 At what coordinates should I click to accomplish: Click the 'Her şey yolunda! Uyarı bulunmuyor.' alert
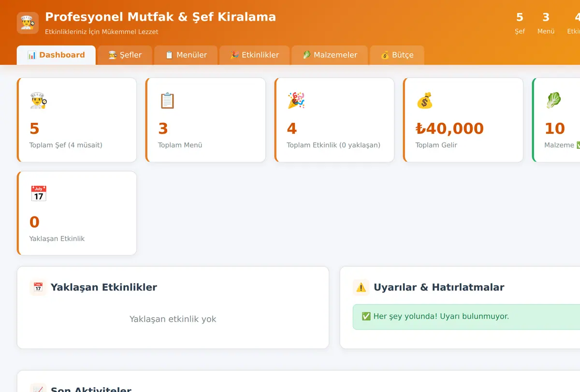[x=466, y=317]
